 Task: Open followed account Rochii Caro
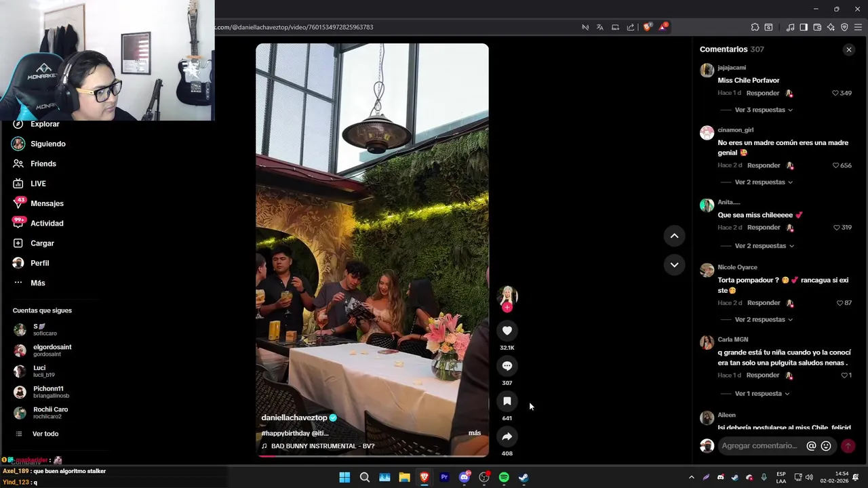(50, 412)
